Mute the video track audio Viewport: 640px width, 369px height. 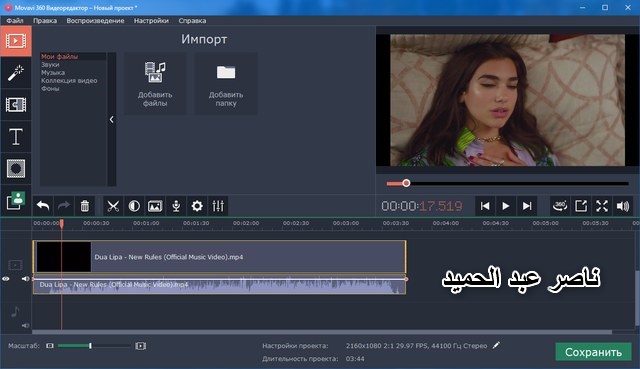click(x=25, y=279)
